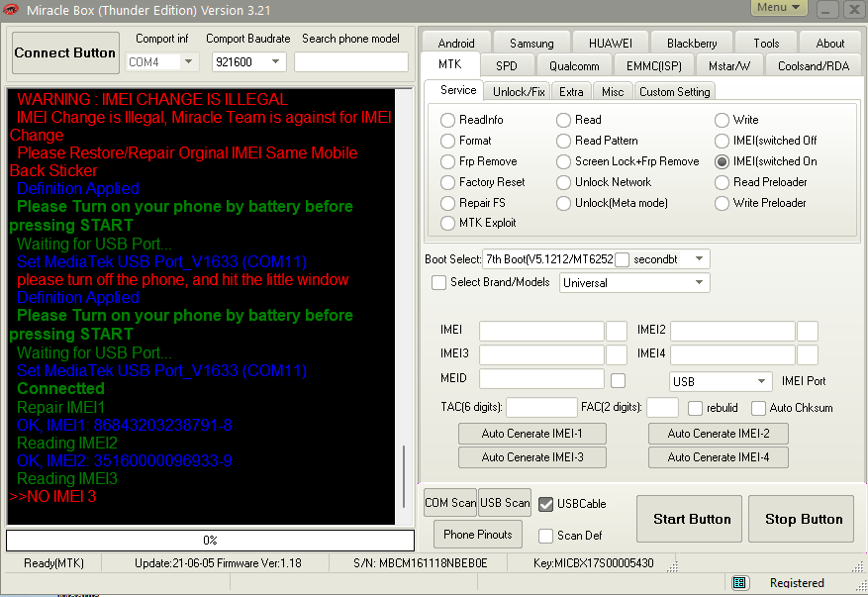Select Read Preloader radio option
Screen dimensions: 868x597
[722, 183]
